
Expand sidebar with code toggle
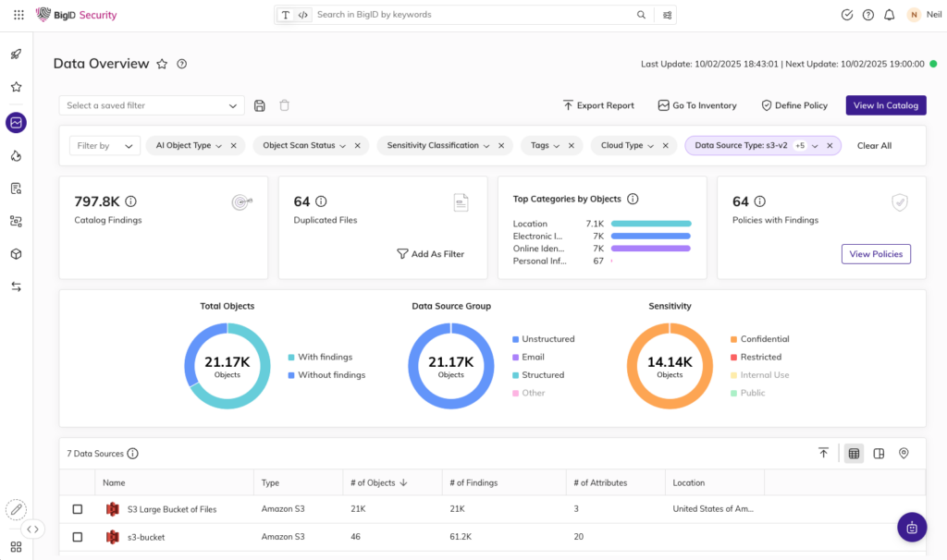[32, 530]
